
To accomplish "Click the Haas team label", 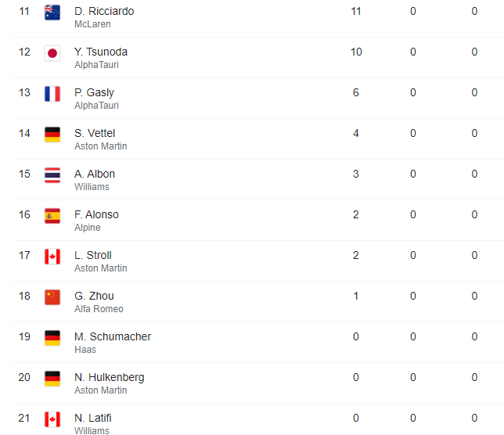I will (85, 350).
